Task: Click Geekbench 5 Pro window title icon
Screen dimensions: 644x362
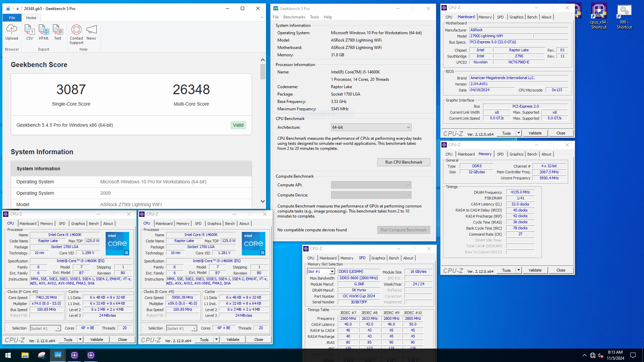Action: [x=276, y=9]
